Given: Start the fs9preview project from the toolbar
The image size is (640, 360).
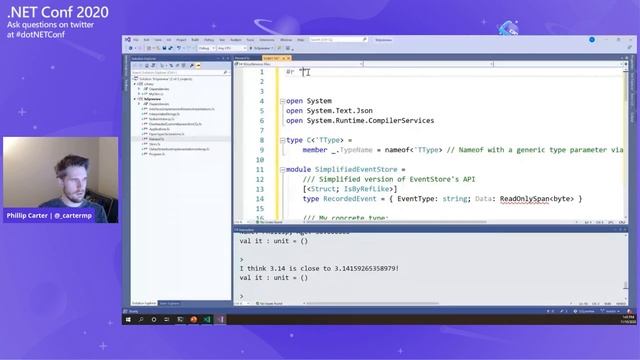Looking at the screenshot, I should point(262,48).
